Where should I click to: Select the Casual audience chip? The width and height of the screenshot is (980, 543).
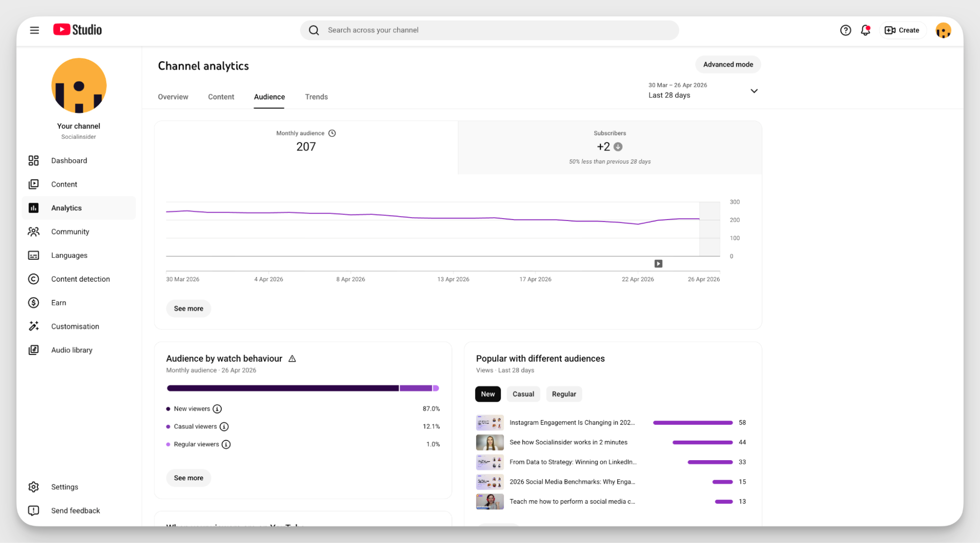[523, 394]
